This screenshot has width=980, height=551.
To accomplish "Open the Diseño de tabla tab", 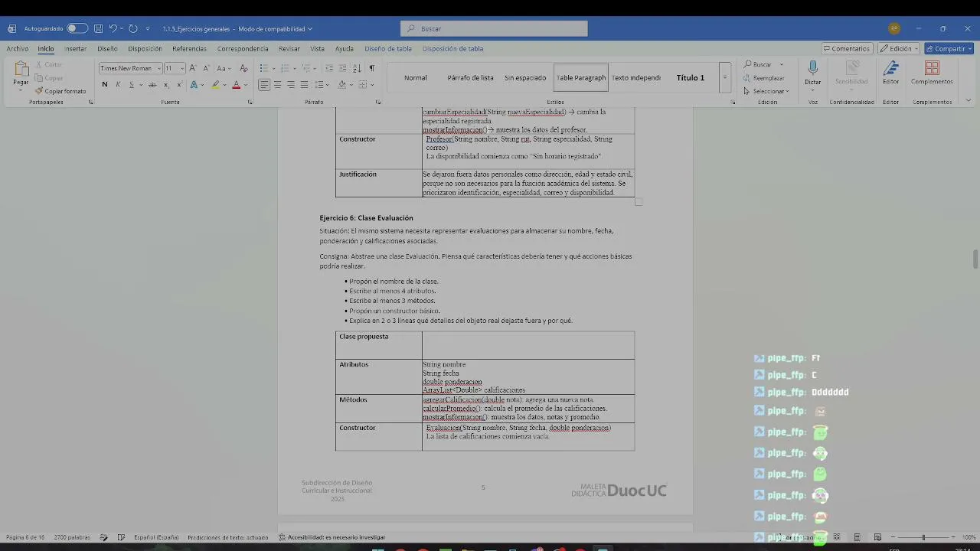I will coord(388,48).
